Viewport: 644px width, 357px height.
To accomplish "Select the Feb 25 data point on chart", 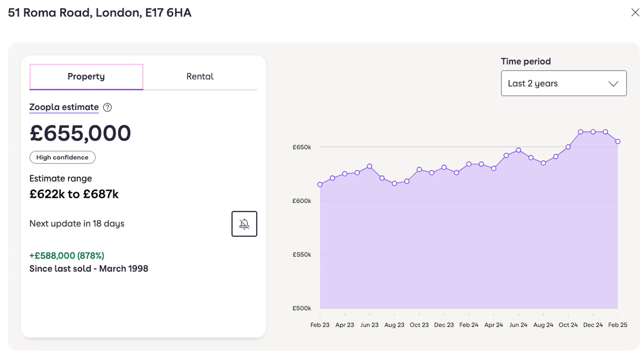I will click(618, 141).
